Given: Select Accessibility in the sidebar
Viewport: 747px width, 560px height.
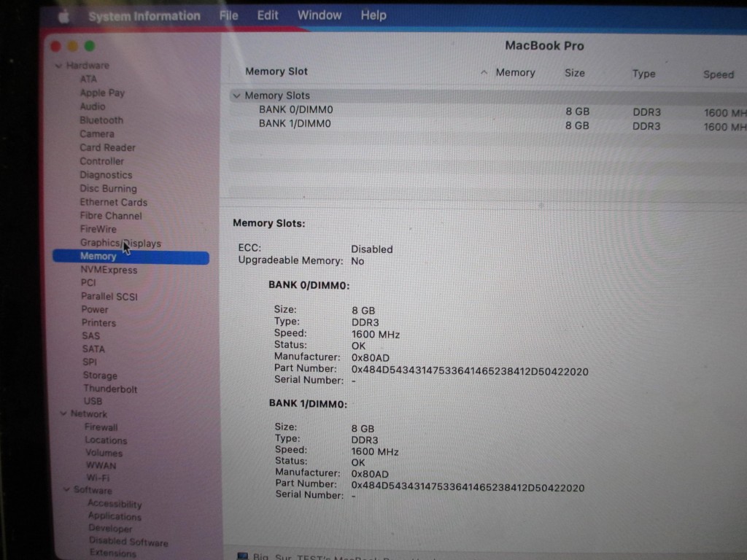Looking at the screenshot, I should (115, 504).
